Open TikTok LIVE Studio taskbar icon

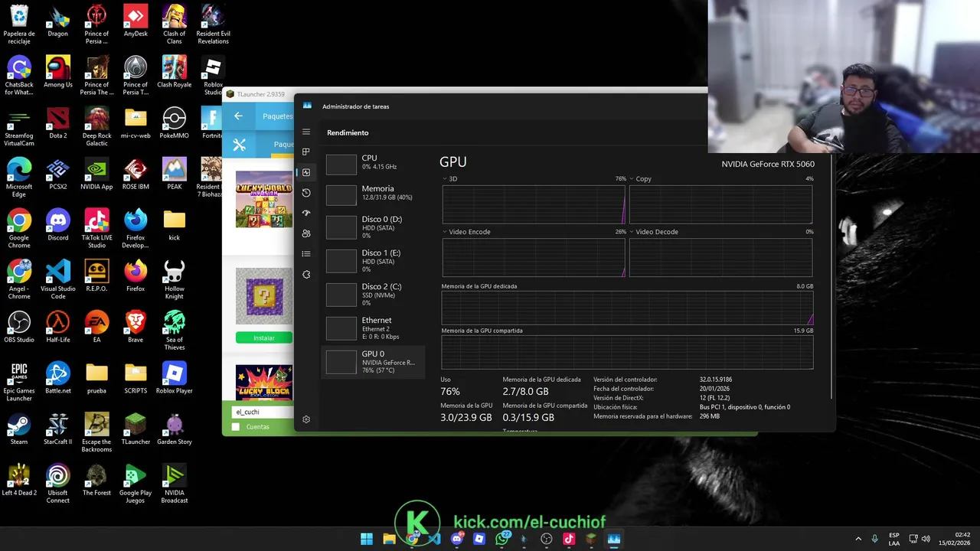pyautogui.click(x=569, y=539)
